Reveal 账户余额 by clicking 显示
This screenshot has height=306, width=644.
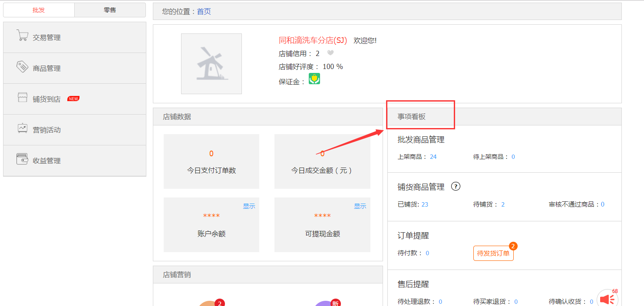(248, 207)
